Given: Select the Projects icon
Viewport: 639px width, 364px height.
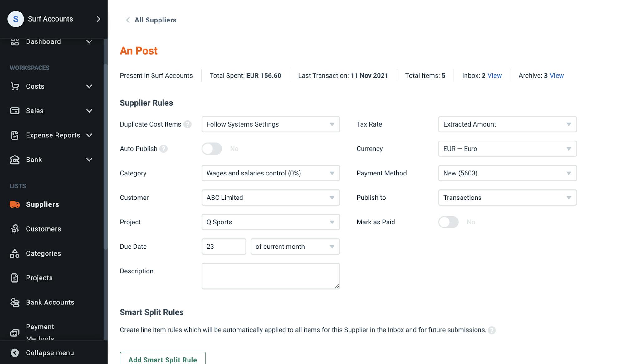Looking at the screenshot, I should [x=15, y=278].
